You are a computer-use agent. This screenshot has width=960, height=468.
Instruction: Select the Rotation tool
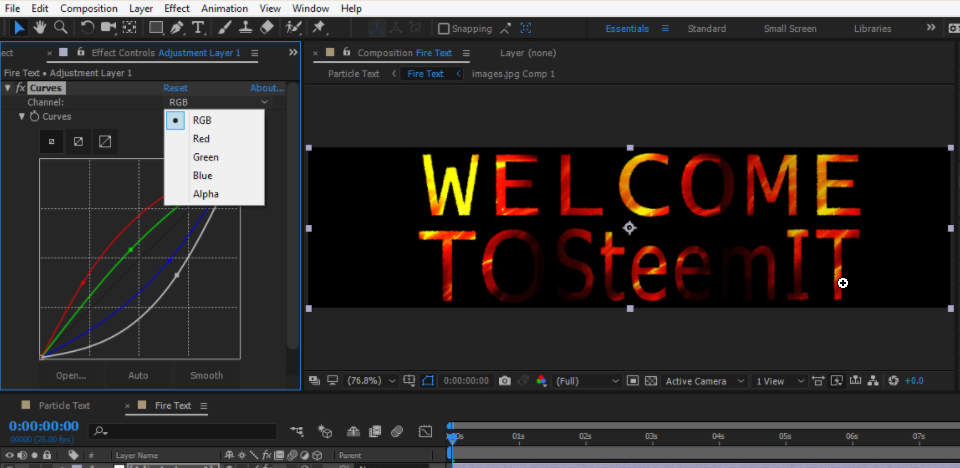[88, 28]
